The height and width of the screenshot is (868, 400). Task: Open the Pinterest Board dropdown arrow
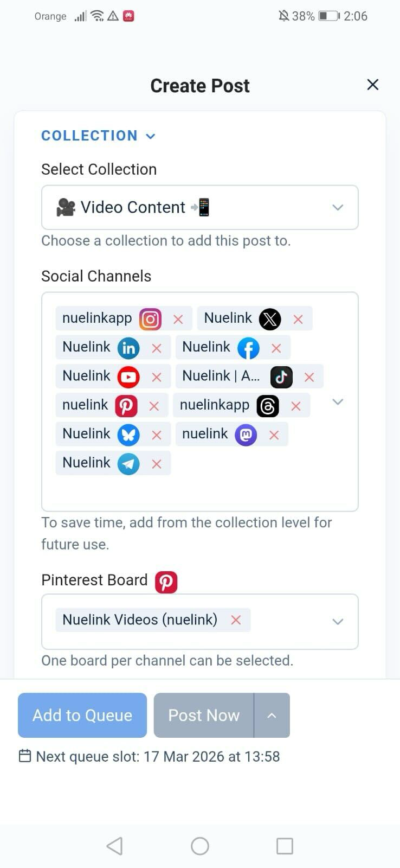tap(338, 622)
